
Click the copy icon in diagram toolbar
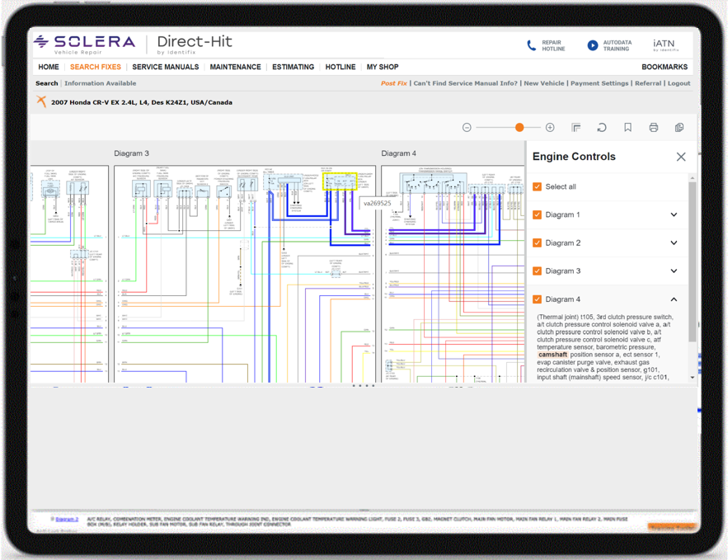click(679, 128)
